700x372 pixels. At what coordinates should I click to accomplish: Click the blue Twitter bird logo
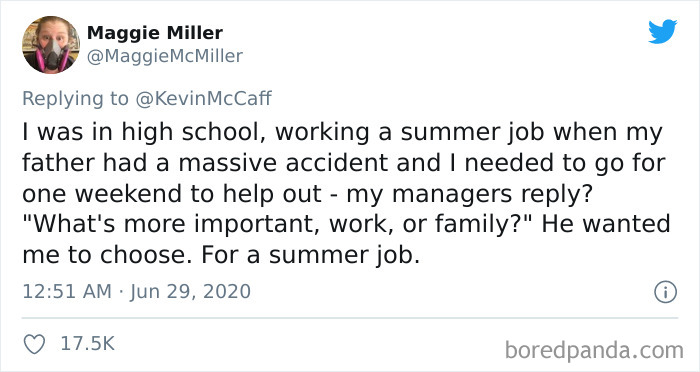[x=662, y=32]
